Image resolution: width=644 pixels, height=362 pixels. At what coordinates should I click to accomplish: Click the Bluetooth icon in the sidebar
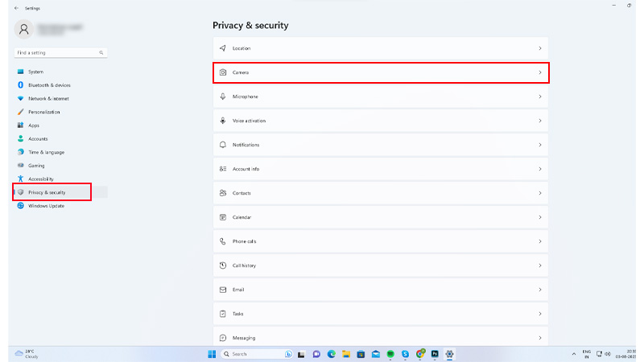point(21,85)
